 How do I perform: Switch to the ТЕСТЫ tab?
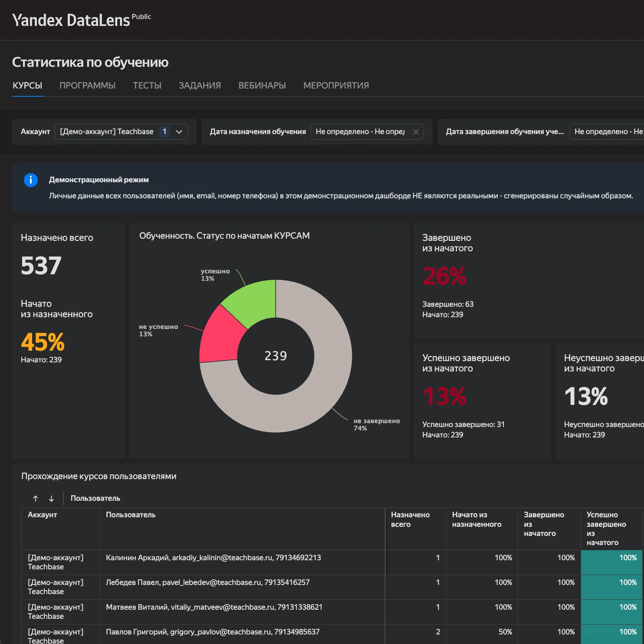click(147, 85)
